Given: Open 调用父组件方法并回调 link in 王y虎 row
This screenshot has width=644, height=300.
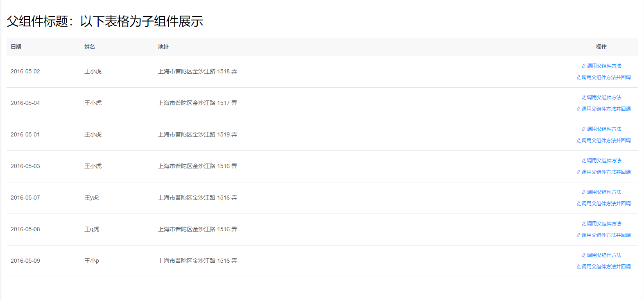Looking at the screenshot, I should (x=603, y=204).
